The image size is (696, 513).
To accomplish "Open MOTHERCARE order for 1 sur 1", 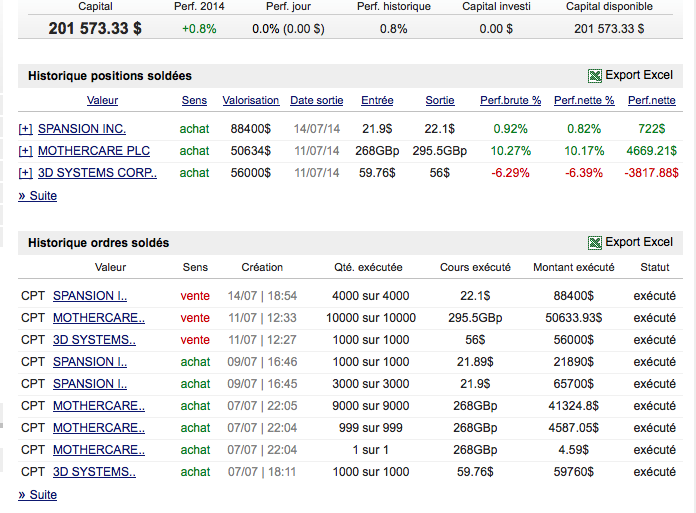I will [99, 450].
